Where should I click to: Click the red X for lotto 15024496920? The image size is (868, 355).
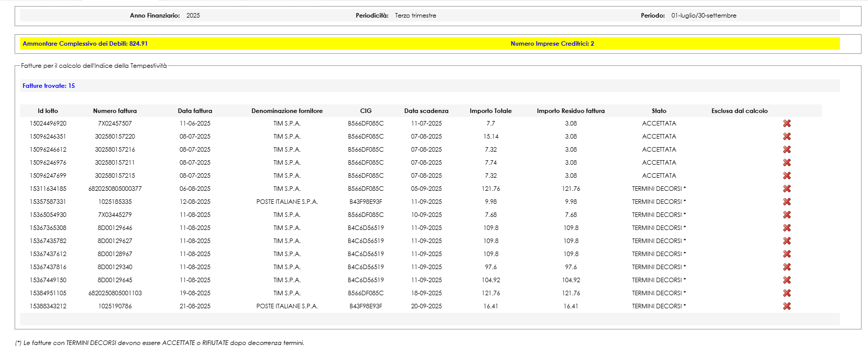[787, 124]
